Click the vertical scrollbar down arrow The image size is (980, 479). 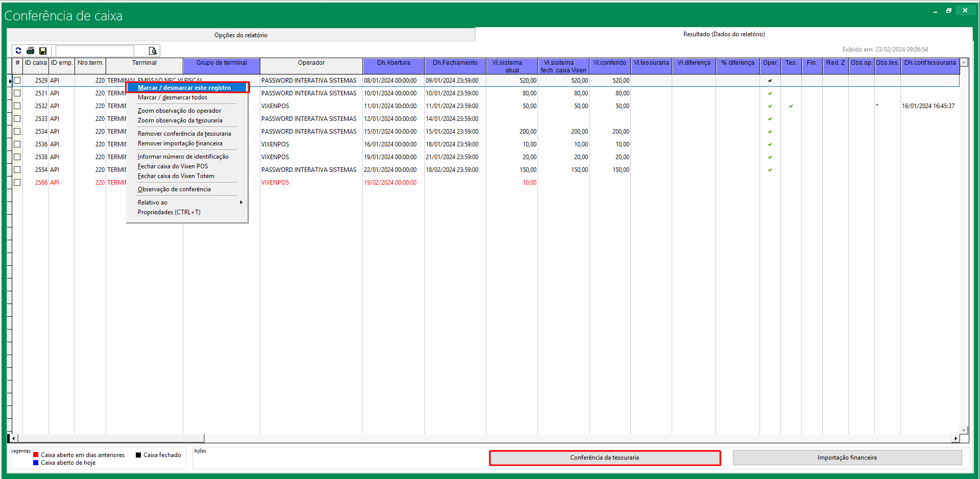tap(964, 430)
